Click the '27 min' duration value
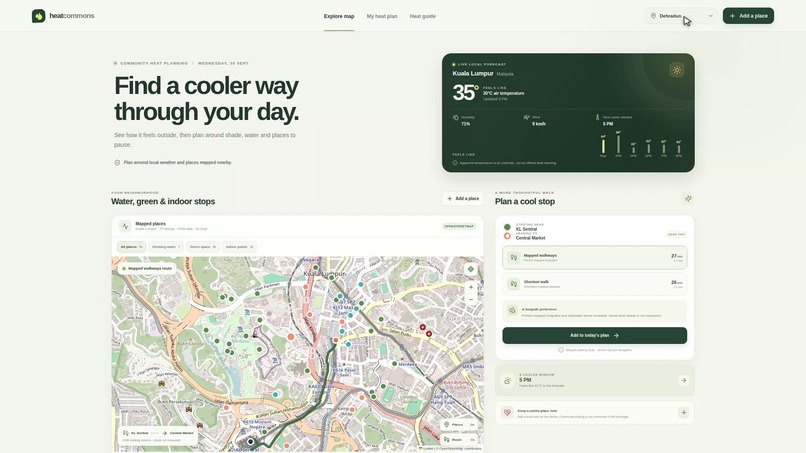Image resolution: width=806 pixels, height=453 pixels. pyautogui.click(x=676, y=256)
